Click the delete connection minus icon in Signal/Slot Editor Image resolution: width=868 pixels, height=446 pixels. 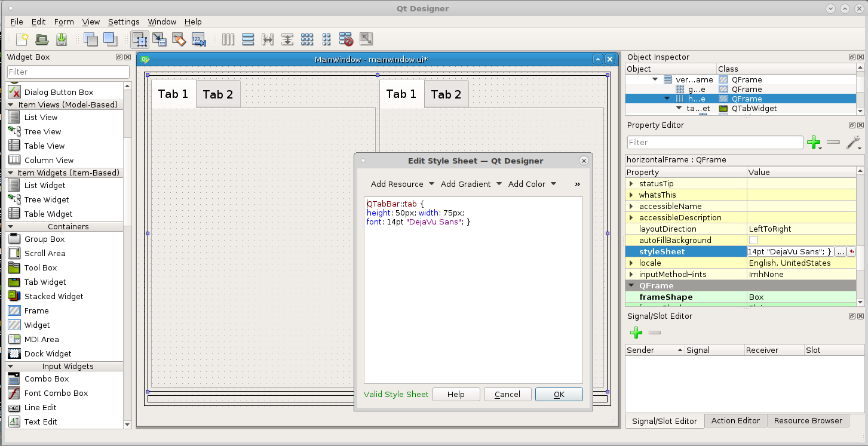click(655, 333)
